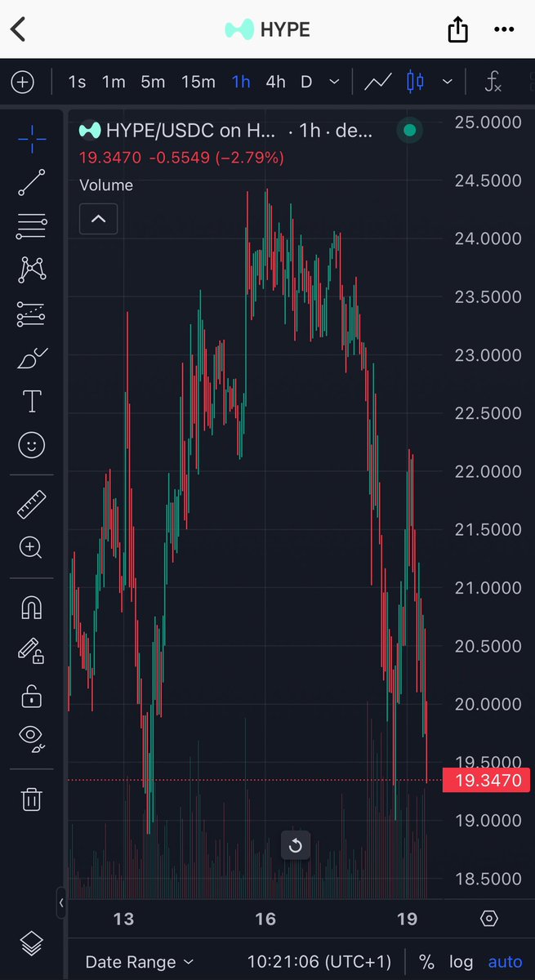Activate the zoom in tool
The height and width of the screenshot is (980, 535).
tap(32, 548)
